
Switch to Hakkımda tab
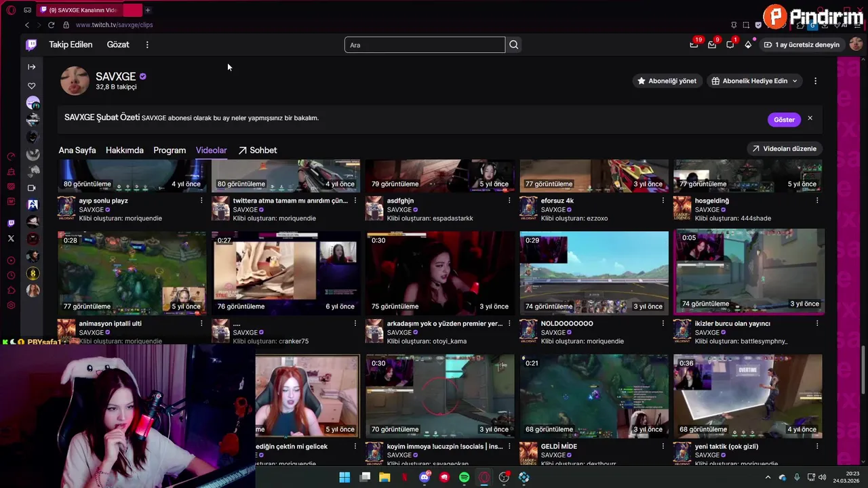(125, 150)
